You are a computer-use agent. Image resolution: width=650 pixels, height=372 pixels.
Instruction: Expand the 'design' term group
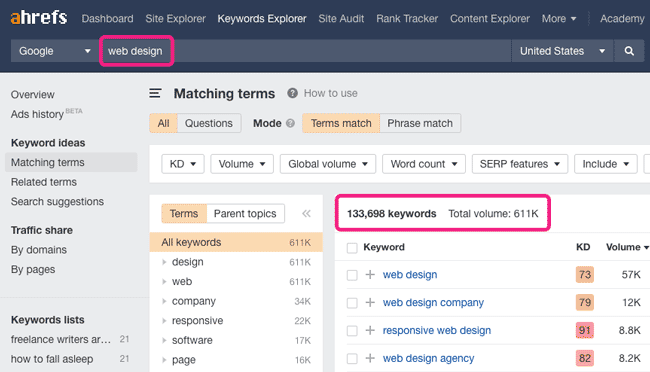tap(164, 262)
